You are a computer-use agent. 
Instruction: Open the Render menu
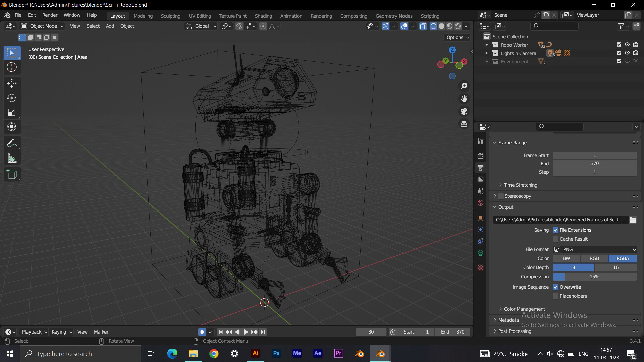(50, 15)
